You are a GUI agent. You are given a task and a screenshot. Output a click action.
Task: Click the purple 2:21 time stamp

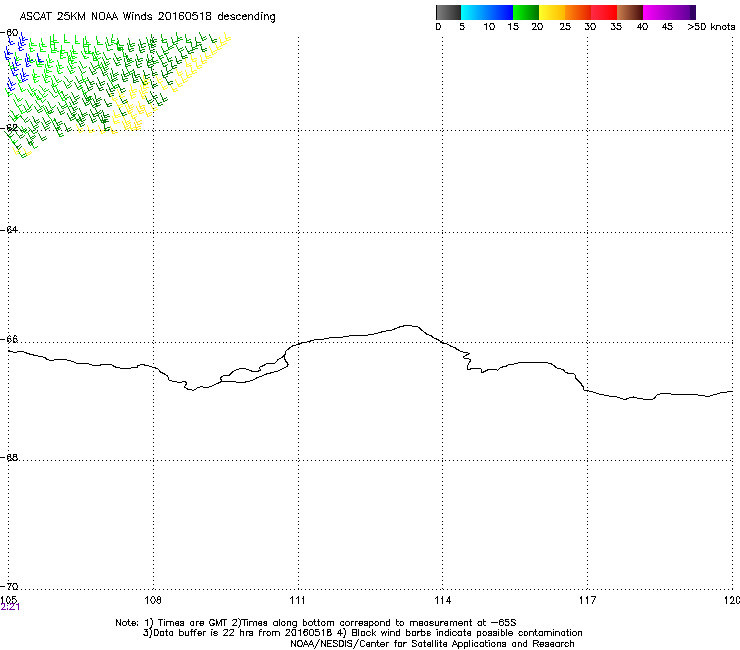coord(10,607)
